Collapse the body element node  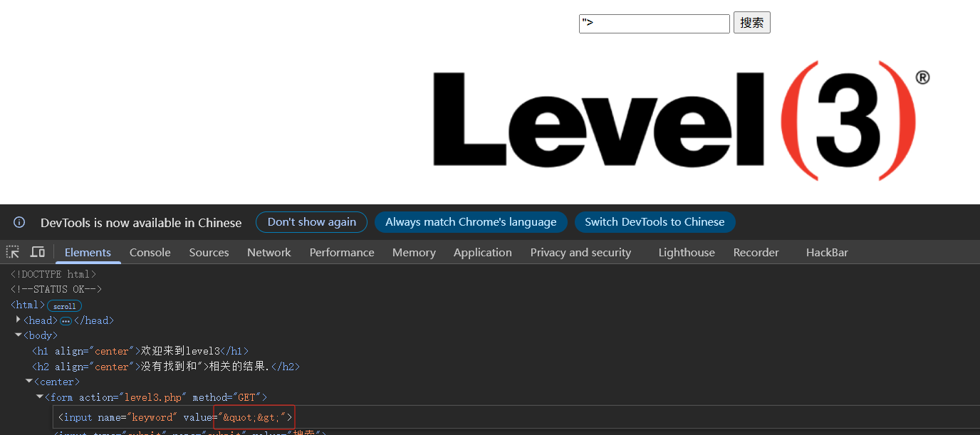coord(19,335)
